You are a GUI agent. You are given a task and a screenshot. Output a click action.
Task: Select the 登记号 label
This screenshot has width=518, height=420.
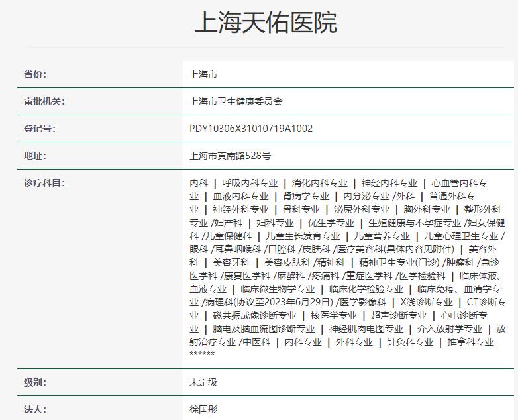point(40,129)
